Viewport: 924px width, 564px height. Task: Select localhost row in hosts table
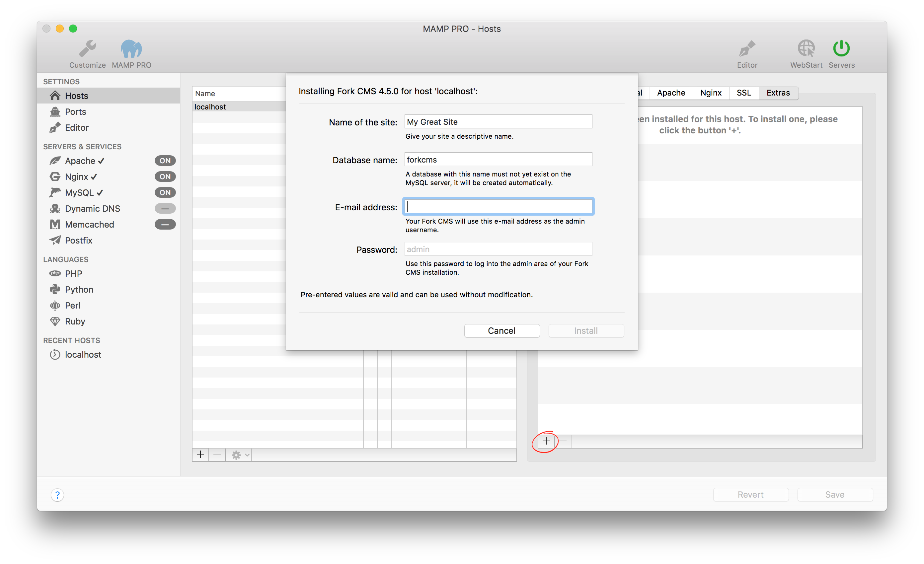tap(239, 107)
